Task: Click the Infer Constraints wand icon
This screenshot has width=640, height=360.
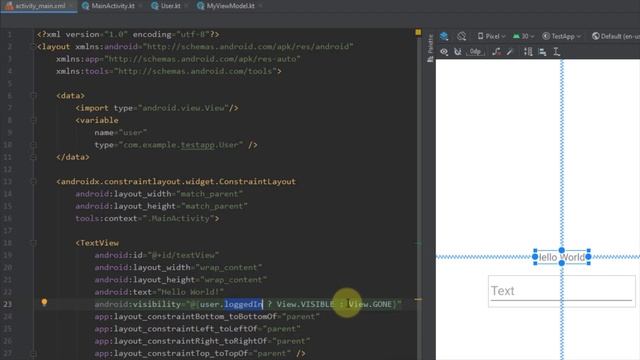Action: coord(510,52)
